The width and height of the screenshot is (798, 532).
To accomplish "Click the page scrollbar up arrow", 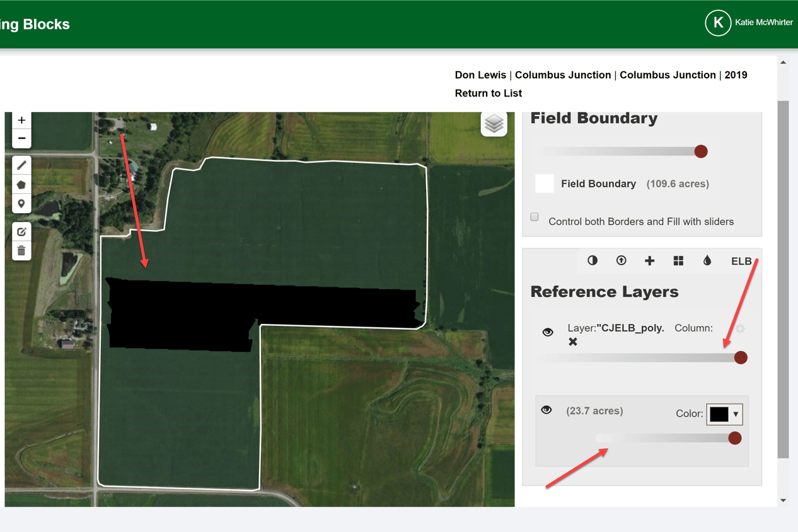I will pos(784,62).
